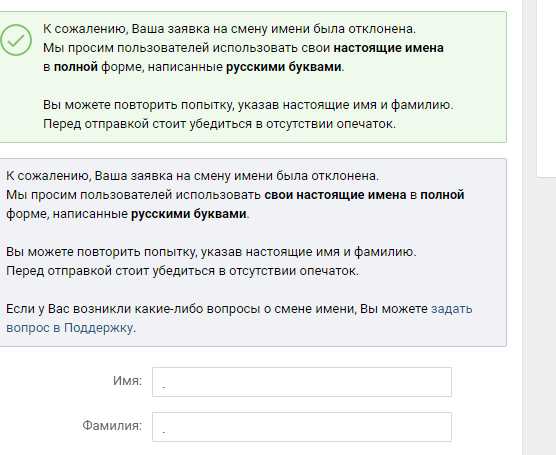Click the green notice's first line about rejection
Image resolution: width=556 pixels, height=455 pixels.
[229, 29]
